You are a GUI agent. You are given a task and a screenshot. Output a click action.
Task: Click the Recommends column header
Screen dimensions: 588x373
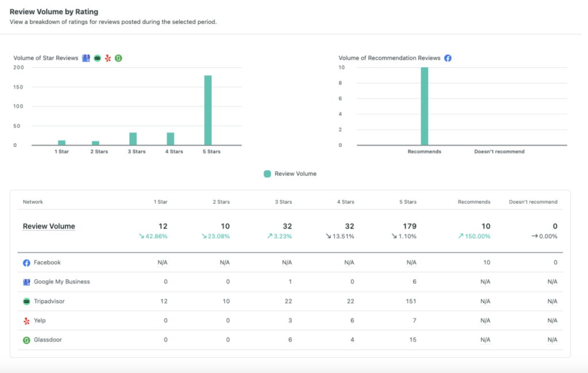coord(474,202)
